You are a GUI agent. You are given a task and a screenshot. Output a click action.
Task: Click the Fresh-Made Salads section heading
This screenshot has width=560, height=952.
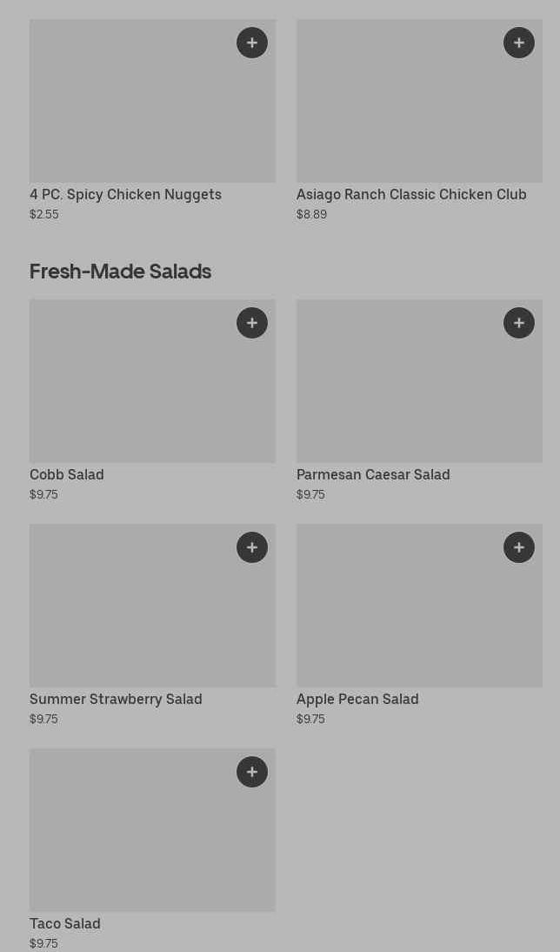pyautogui.click(x=120, y=272)
